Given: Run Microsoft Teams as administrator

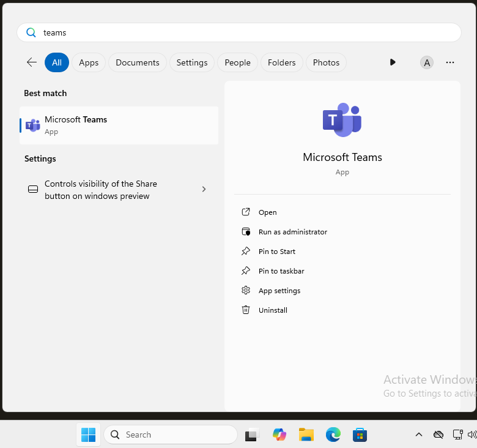Looking at the screenshot, I should point(292,232).
